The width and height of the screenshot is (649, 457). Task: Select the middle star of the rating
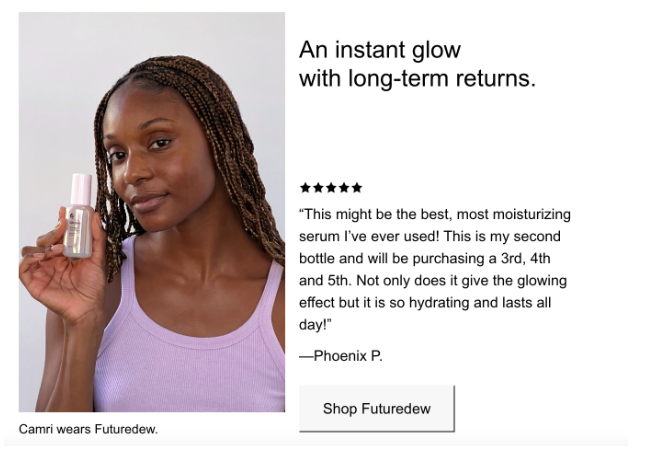pyautogui.click(x=331, y=187)
